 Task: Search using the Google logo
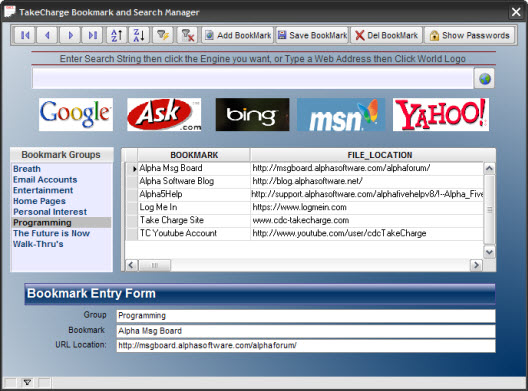point(76,115)
